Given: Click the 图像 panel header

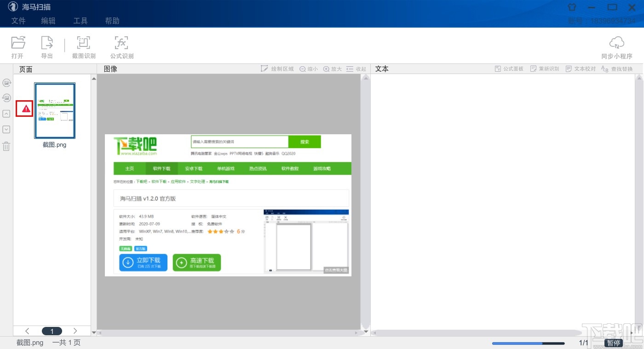Looking at the screenshot, I should 110,69.
